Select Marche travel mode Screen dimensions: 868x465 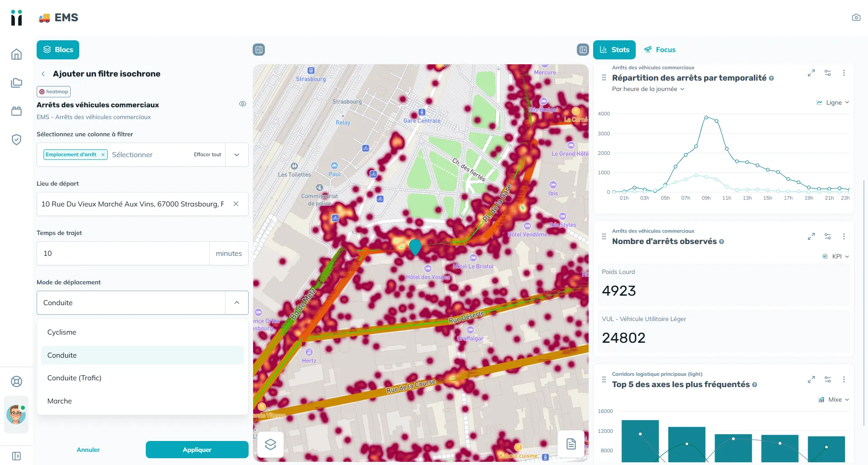coord(143,401)
